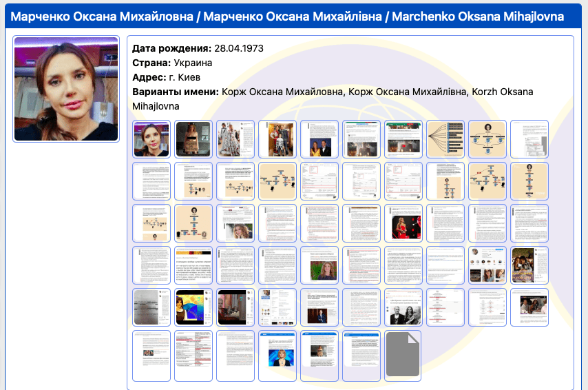Screen dimensions: 588x390
Task: Select thumbnail of woman in patterned gown
Action: [x=235, y=139]
